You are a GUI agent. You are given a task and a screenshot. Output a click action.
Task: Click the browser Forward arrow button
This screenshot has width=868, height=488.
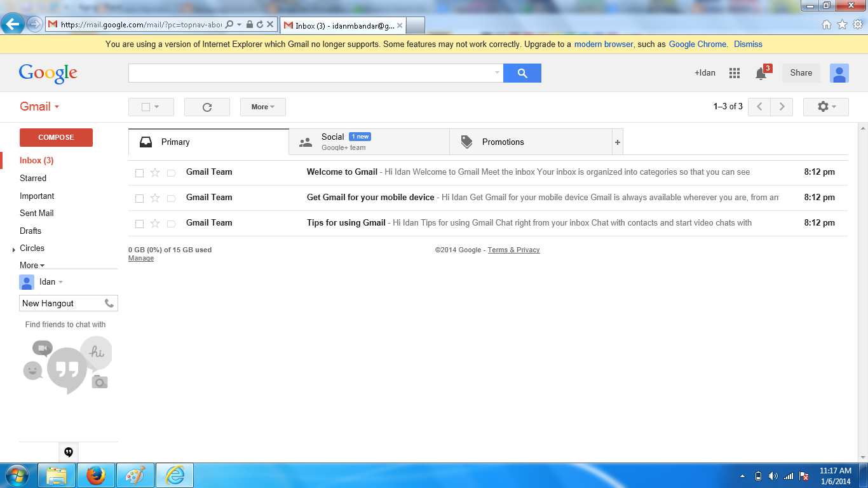34,24
